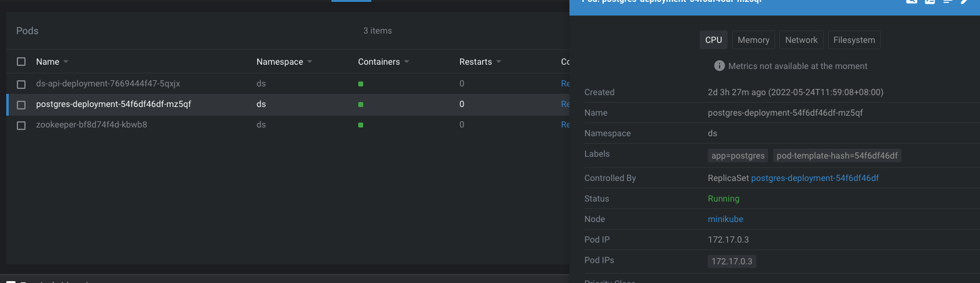This screenshot has height=283, width=980.
Task: Click the green container status of zookeeper
Action: click(361, 125)
